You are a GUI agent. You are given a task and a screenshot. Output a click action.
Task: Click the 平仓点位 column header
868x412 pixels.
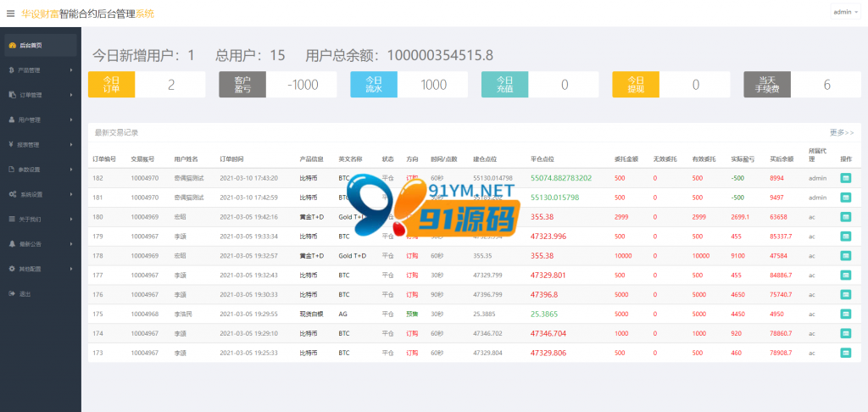click(x=542, y=159)
